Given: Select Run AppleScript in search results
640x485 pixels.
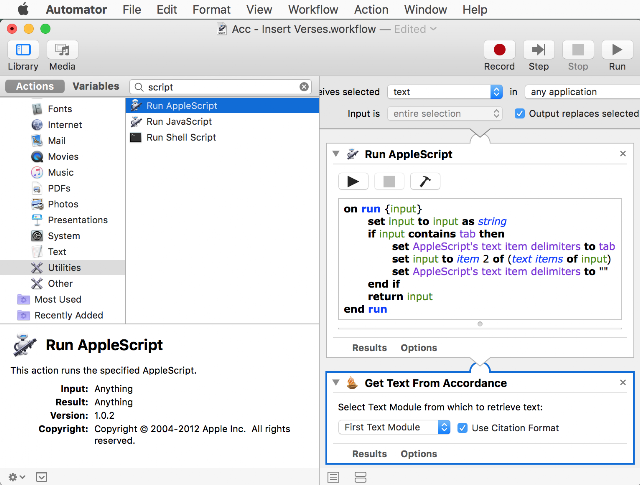Looking at the screenshot, I should [222, 106].
